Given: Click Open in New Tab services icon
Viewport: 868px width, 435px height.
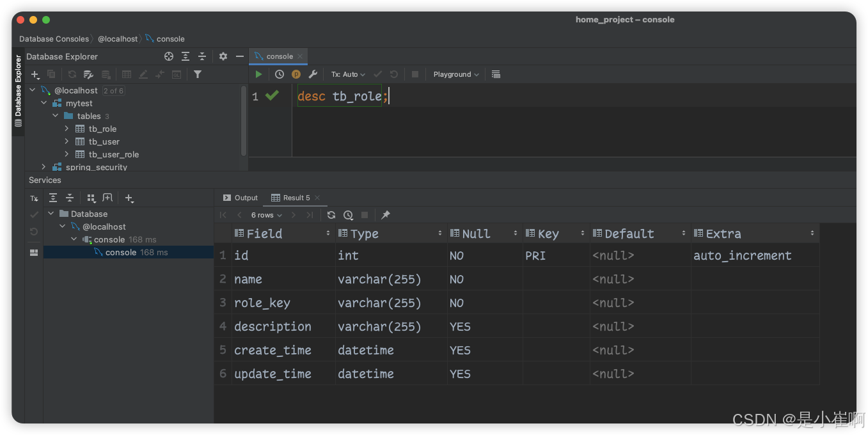Looking at the screenshot, I should click(x=107, y=198).
